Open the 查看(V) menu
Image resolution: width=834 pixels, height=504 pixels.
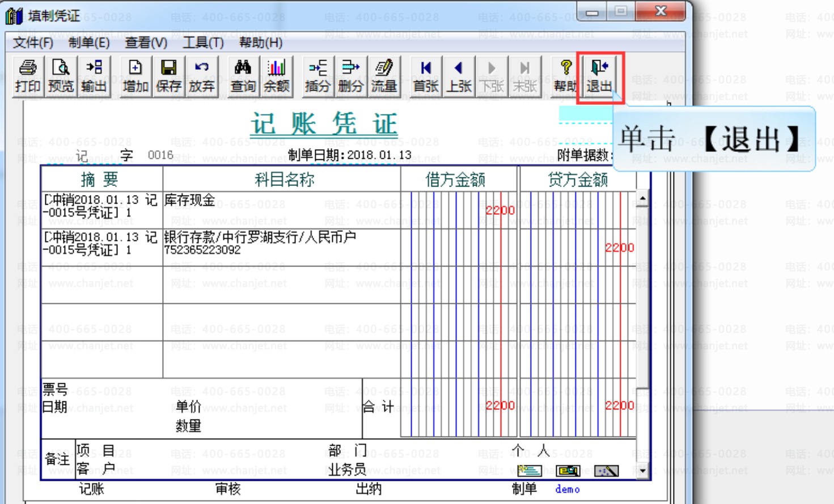tap(146, 43)
